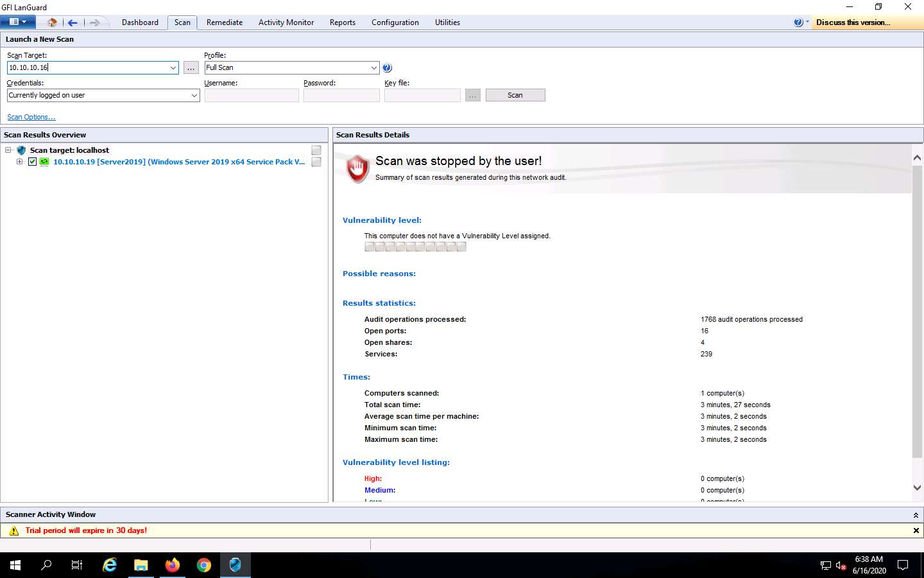The image size is (924, 578).
Task: Click the blue Back arrow
Action: [73, 22]
